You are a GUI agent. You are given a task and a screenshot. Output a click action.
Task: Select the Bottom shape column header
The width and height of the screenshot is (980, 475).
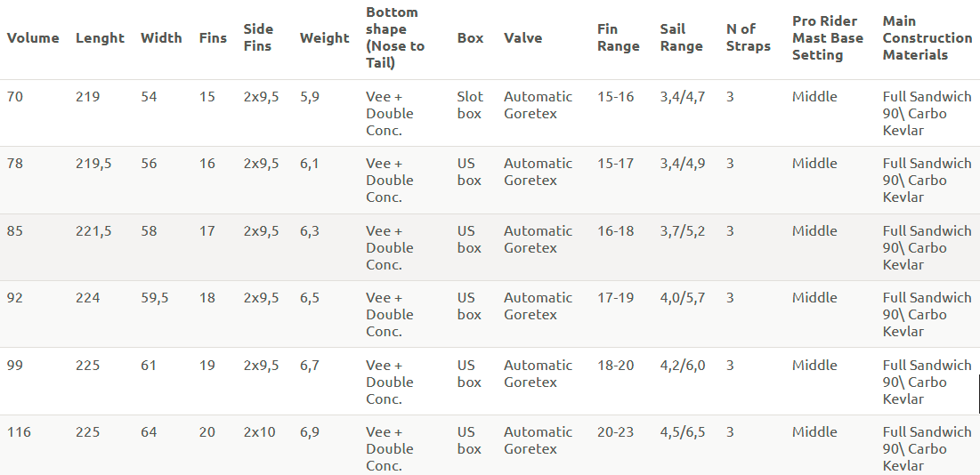(395, 38)
